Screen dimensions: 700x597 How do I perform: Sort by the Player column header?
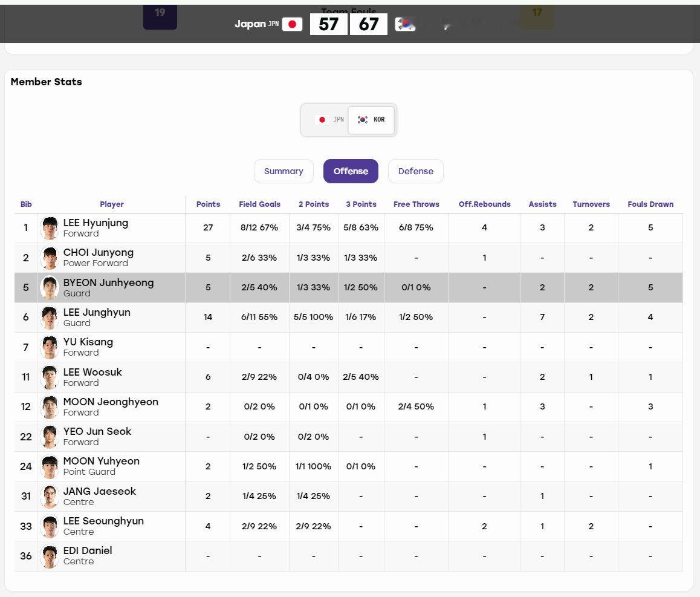112,204
